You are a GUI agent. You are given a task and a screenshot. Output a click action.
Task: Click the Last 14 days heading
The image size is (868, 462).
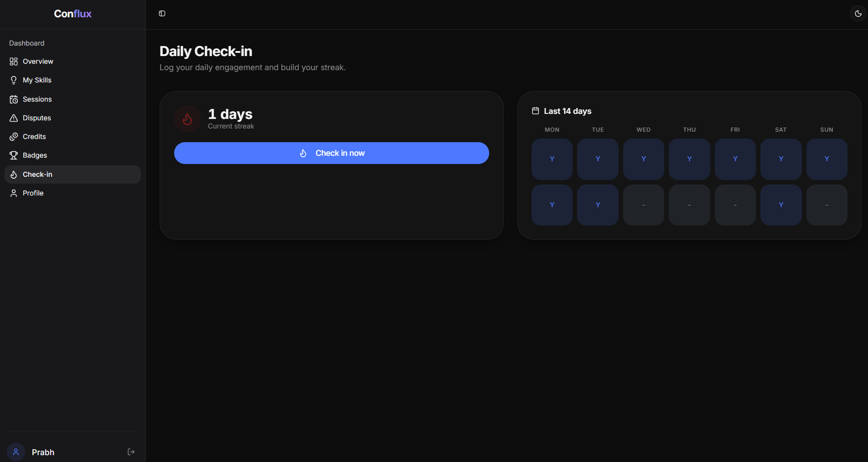click(x=568, y=111)
